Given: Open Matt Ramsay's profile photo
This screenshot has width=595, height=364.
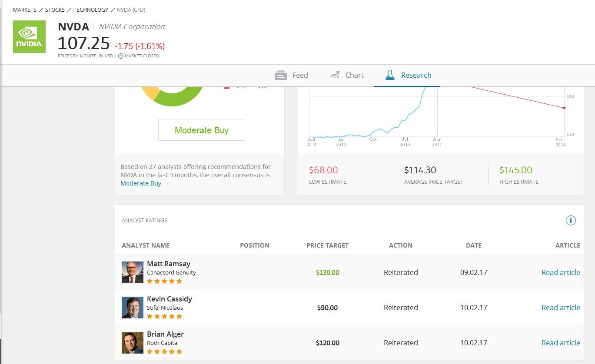Looking at the screenshot, I should (133, 272).
